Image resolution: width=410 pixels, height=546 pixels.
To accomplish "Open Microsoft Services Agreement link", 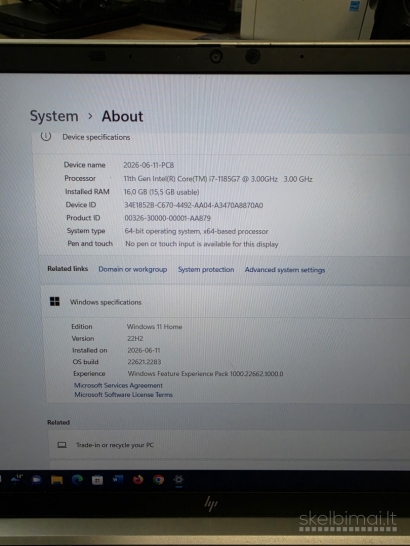I will pyautogui.click(x=118, y=385).
